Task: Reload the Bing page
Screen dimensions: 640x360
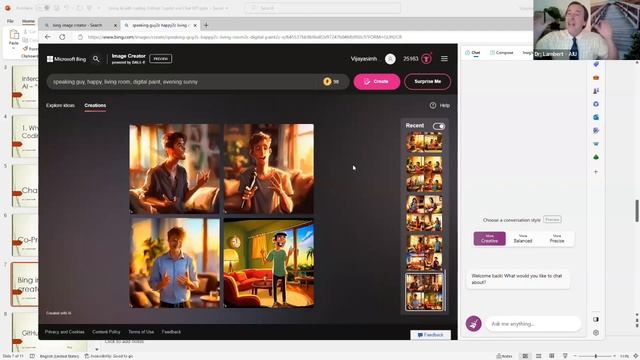Action: (x=62, y=37)
